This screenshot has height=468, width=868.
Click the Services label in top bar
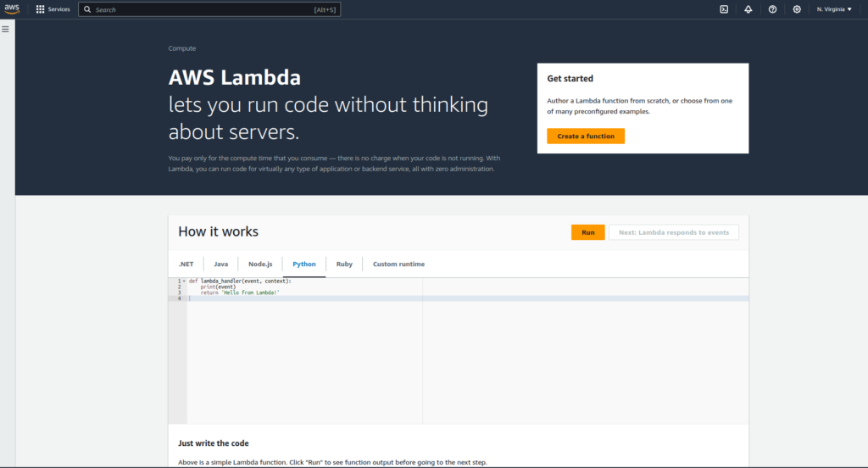click(x=58, y=9)
